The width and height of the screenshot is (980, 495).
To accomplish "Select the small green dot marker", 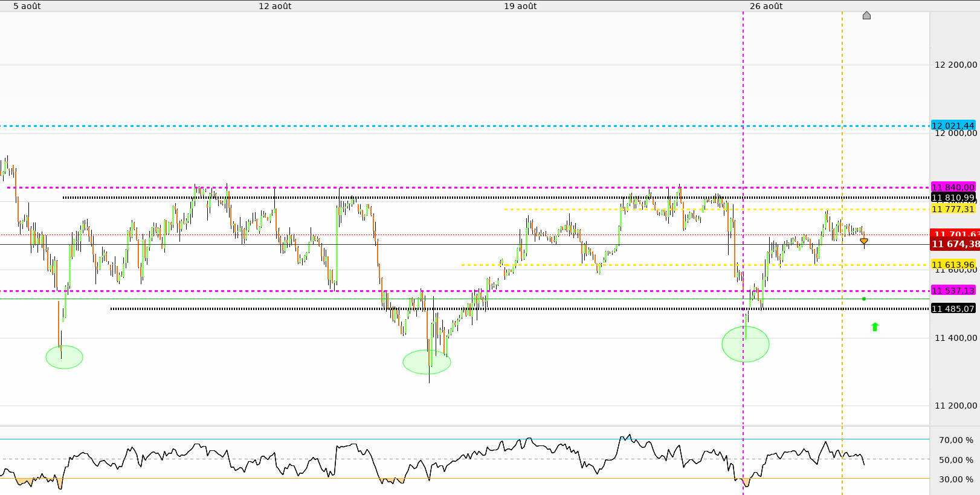I will (864, 299).
